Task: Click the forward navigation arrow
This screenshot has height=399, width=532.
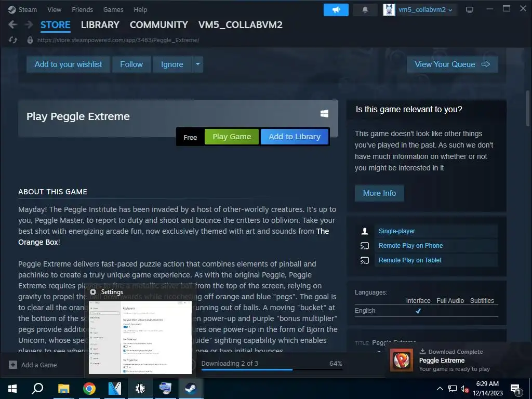Action: pyautogui.click(x=29, y=24)
